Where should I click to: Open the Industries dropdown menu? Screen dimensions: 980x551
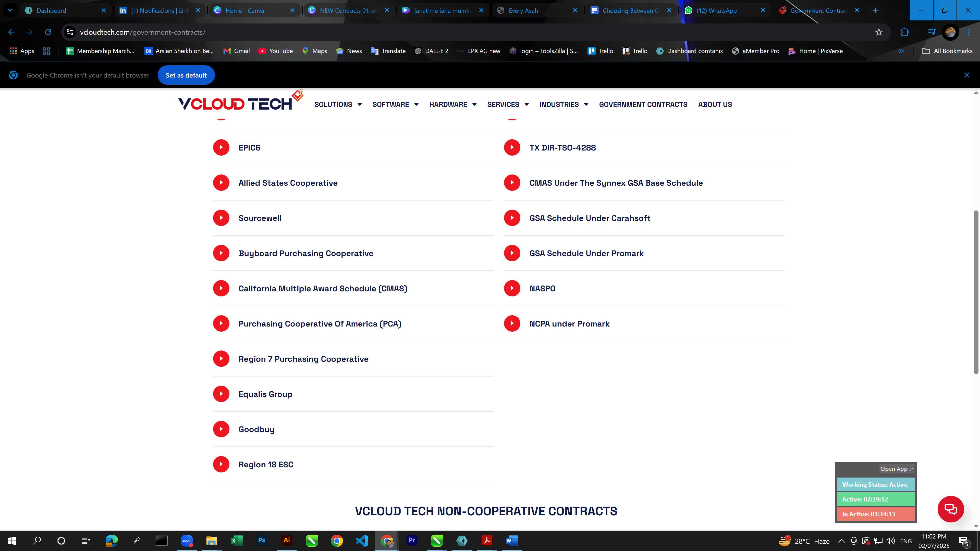click(564, 104)
